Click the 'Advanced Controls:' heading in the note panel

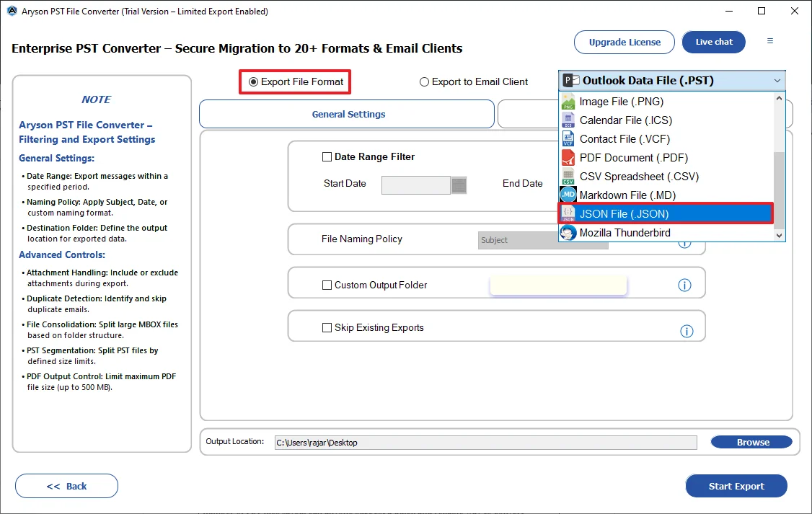(62, 254)
